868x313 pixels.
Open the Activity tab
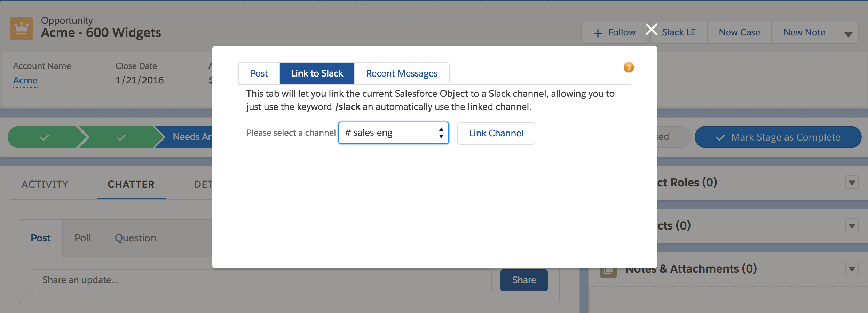tap(45, 184)
